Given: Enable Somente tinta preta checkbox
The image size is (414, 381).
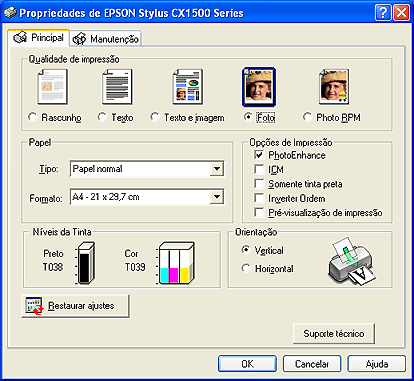Looking at the screenshot, I should pyautogui.click(x=259, y=184).
